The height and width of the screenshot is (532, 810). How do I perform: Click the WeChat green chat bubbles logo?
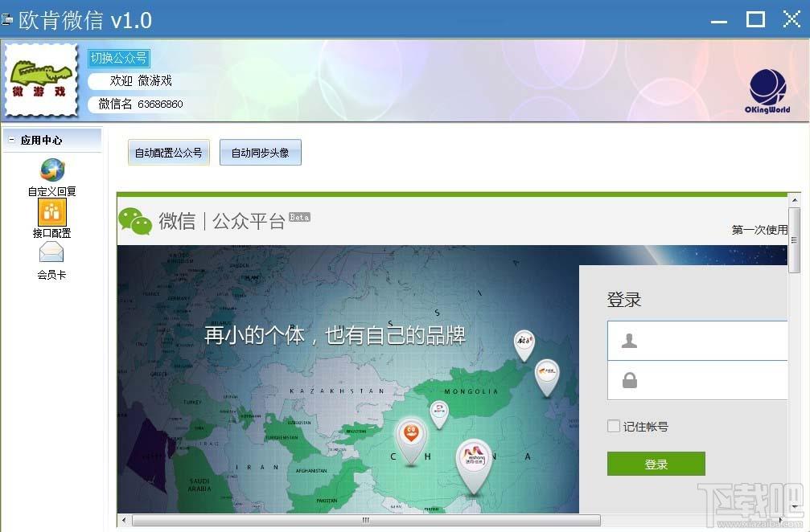[135, 221]
